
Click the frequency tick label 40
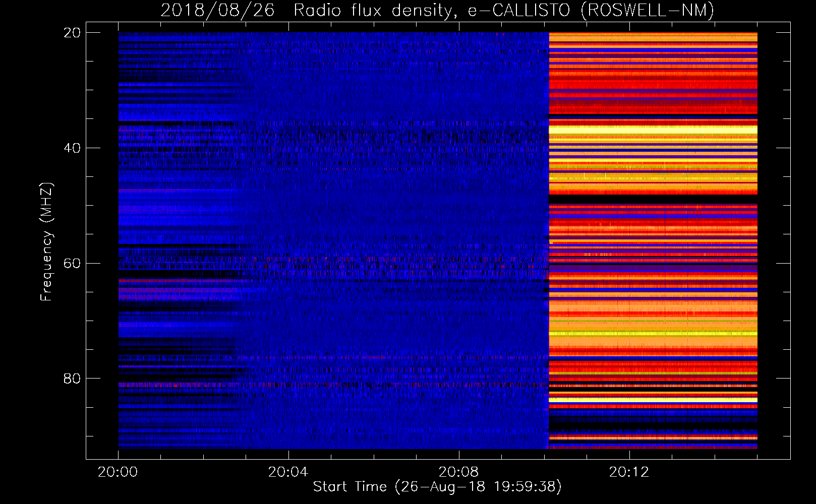pyautogui.click(x=72, y=148)
